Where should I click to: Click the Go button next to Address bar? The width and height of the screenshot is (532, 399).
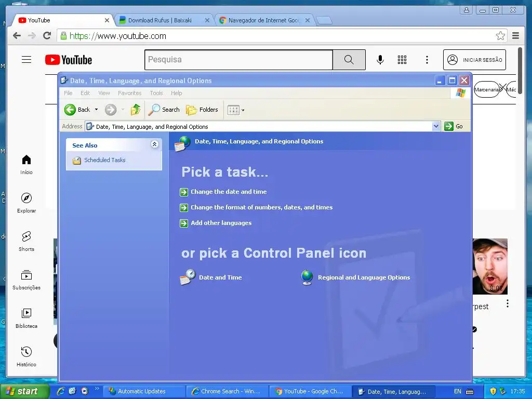tap(454, 126)
